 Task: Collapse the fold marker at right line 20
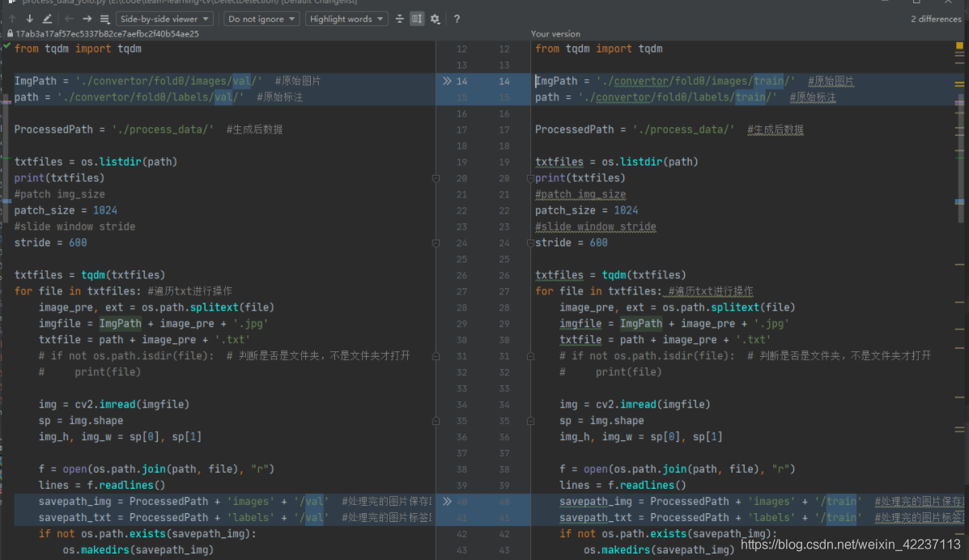(530, 179)
